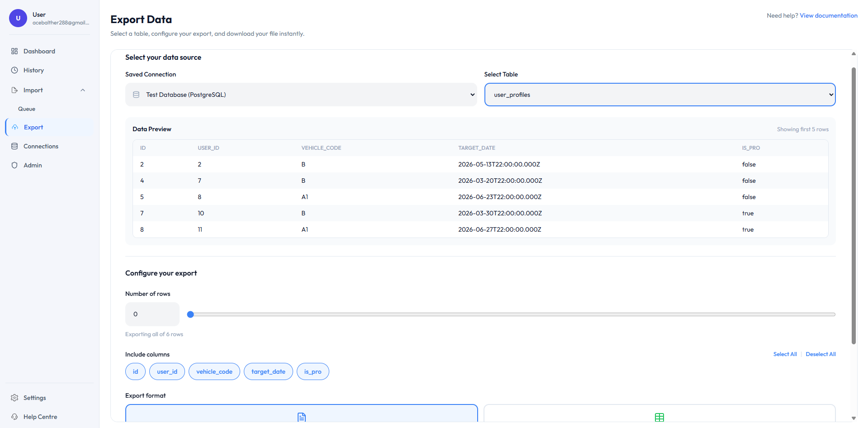Disable the target_date column inclusion
Screen dimensions: 868x428
click(268, 371)
